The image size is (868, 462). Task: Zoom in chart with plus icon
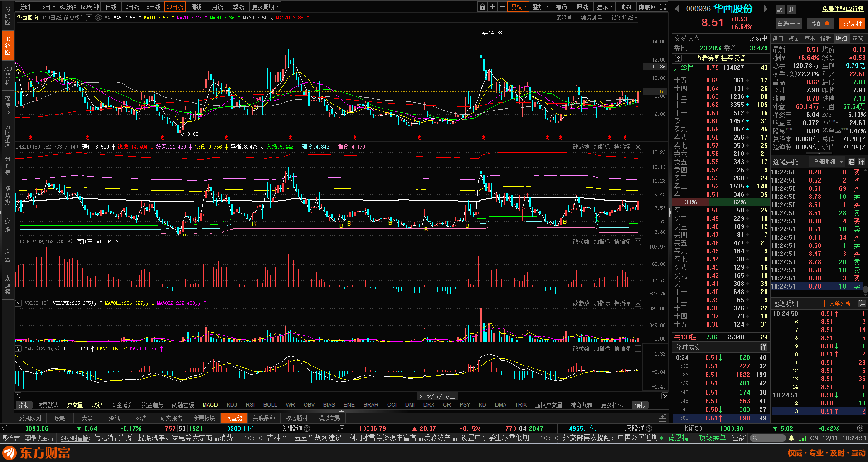point(492,7)
